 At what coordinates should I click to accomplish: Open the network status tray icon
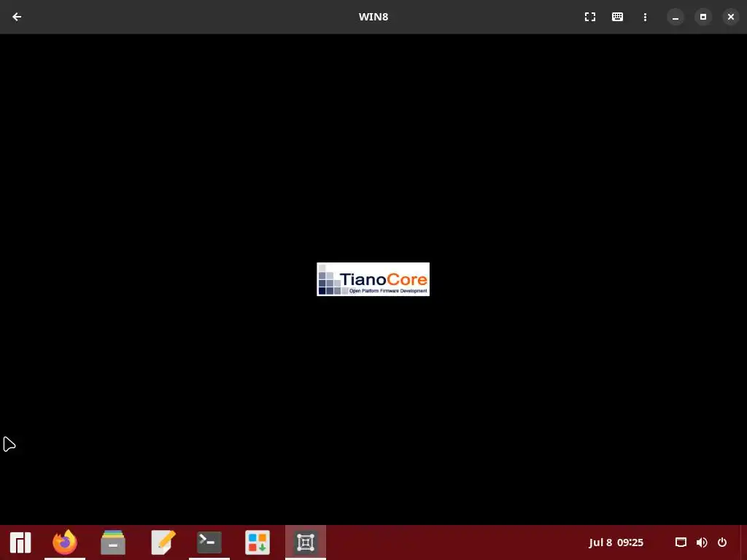click(681, 542)
